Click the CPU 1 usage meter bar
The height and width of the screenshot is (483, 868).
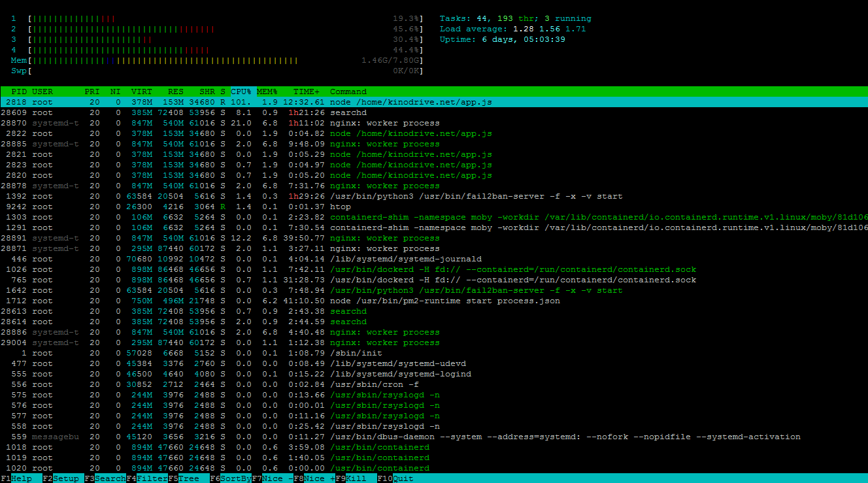point(225,18)
